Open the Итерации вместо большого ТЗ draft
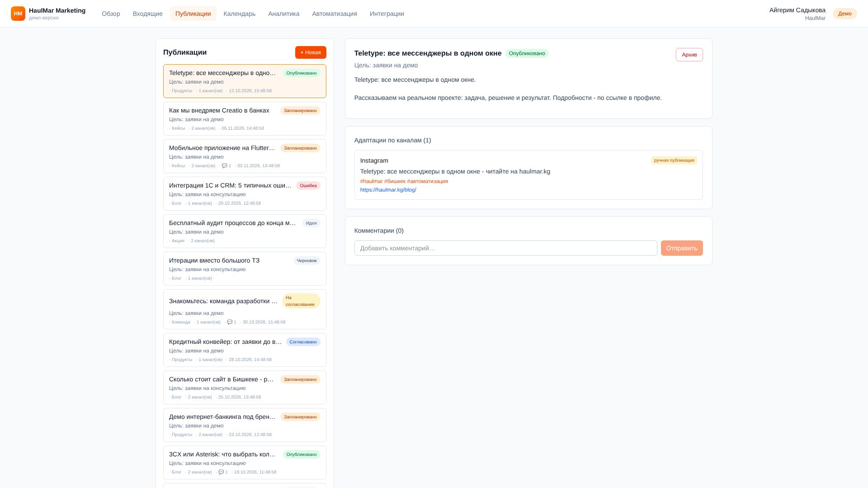This screenshot has height=488, width=868. coord(245,268)
